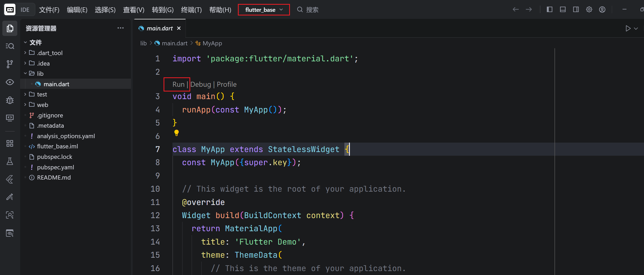Open Settings via the gear icon
The height and width of the screenshot is (275, 644).
tap(589, 9)
